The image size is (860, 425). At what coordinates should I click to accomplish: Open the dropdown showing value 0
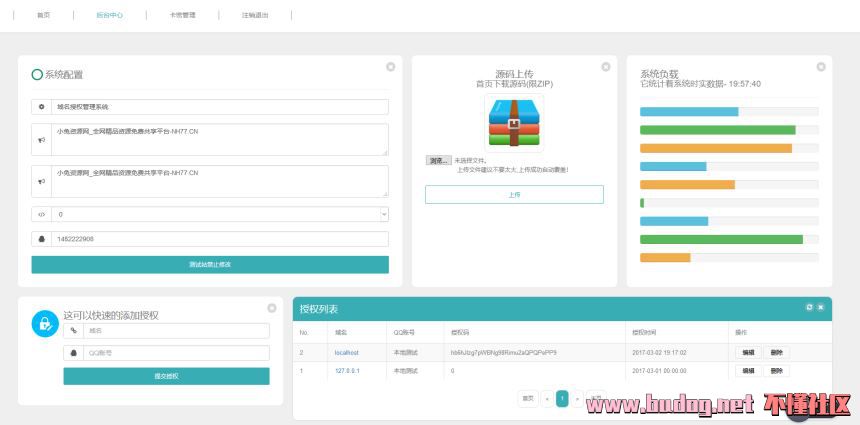(220, 214)
